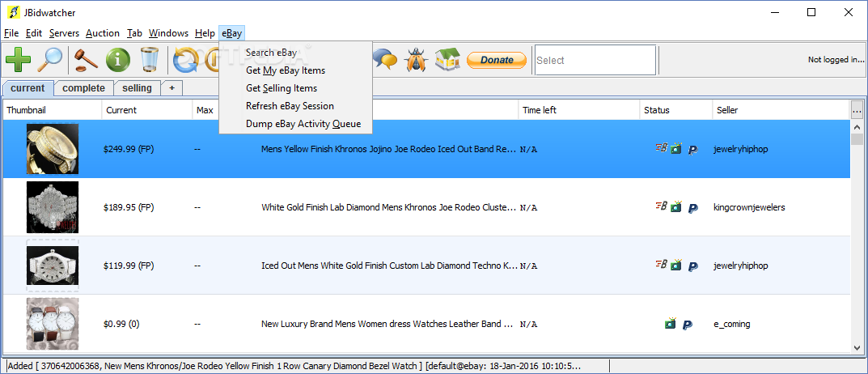The image size is (868, 374).
Task: Choose Dump eBay Activity Queue
Action: 295,124
